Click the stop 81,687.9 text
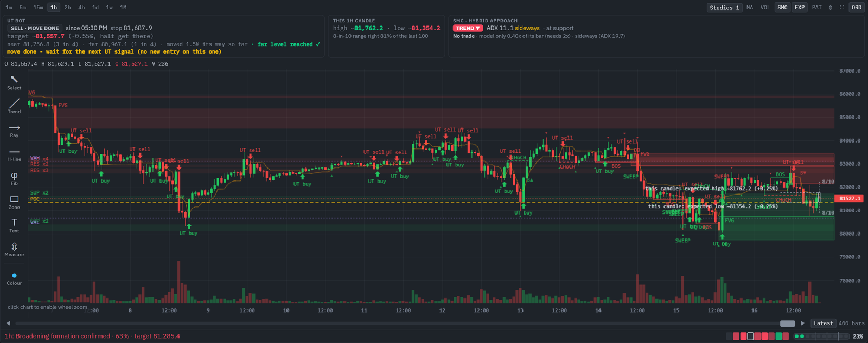The image size is (868, 343). tap(131, 28)
